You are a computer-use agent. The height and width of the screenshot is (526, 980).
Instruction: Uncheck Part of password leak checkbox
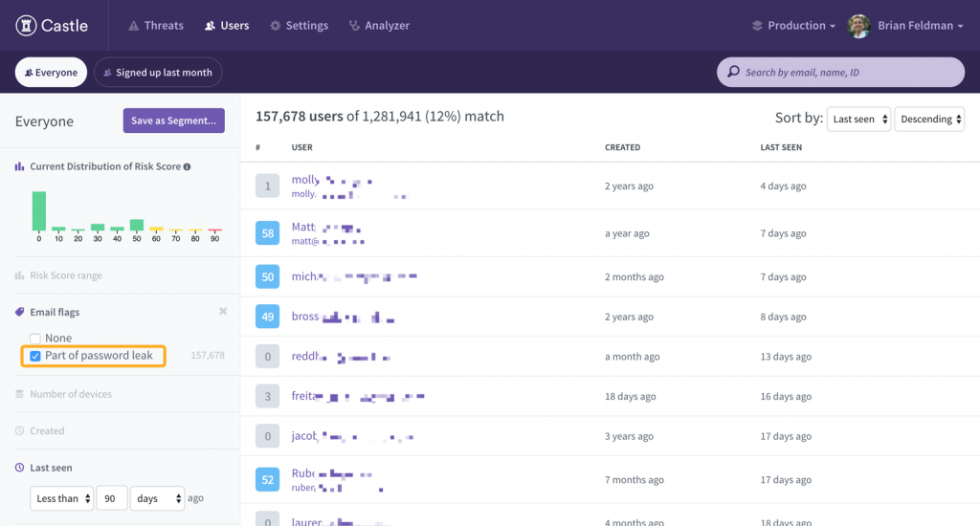point(35,356)
